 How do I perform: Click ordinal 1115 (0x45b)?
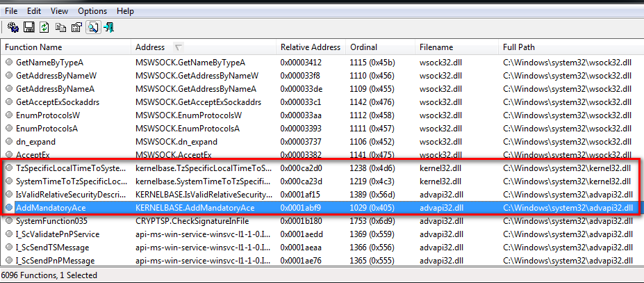point(372,63)
